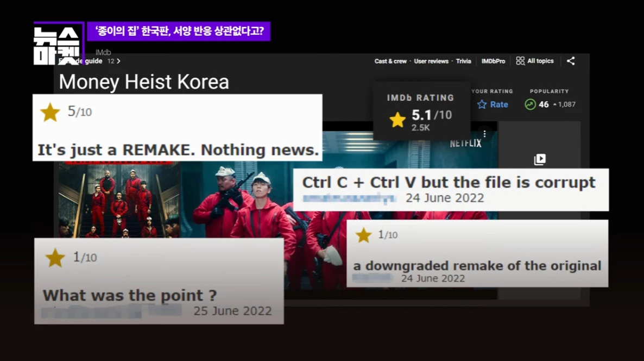Click the NETFLIX logo on the trailer
Screen dimensions: 644x361
(x=465, y=144)
